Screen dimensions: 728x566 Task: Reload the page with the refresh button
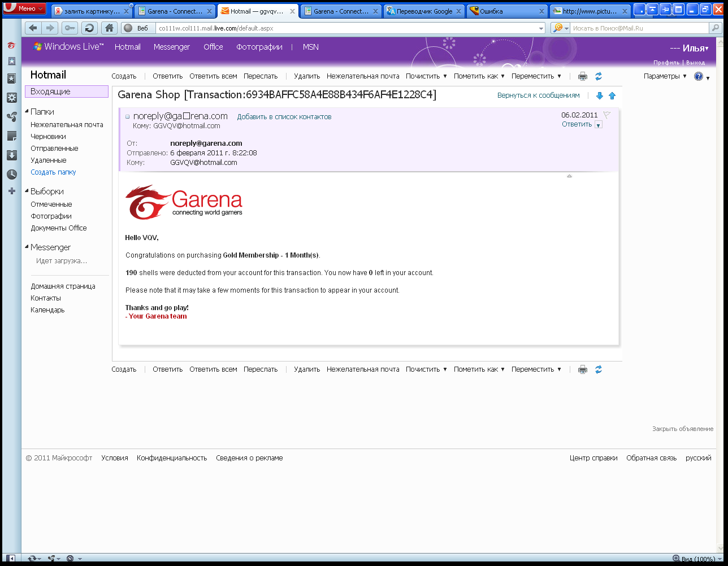pyautogui.click(x=89, y=28)
